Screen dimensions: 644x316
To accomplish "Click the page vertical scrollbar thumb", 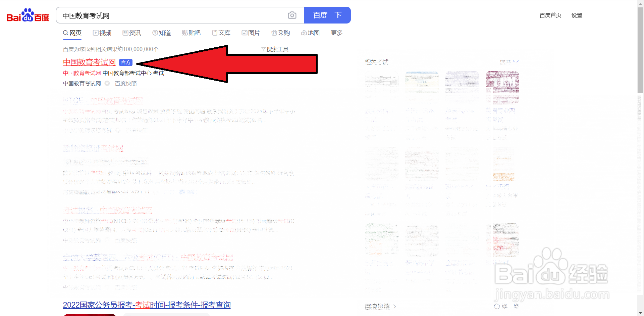I will [x=640, y=50].
